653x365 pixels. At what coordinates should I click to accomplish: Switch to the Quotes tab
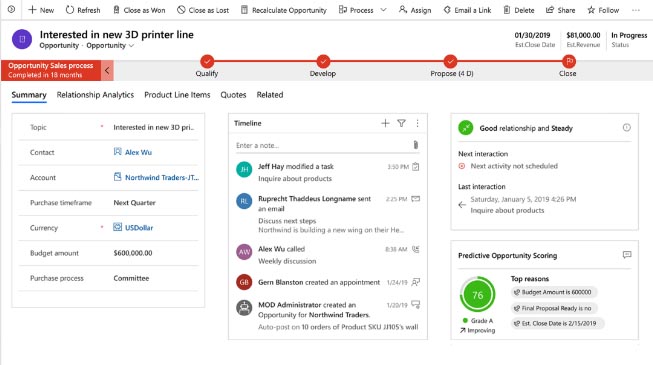pyautogui.click(x=233, y=95)
